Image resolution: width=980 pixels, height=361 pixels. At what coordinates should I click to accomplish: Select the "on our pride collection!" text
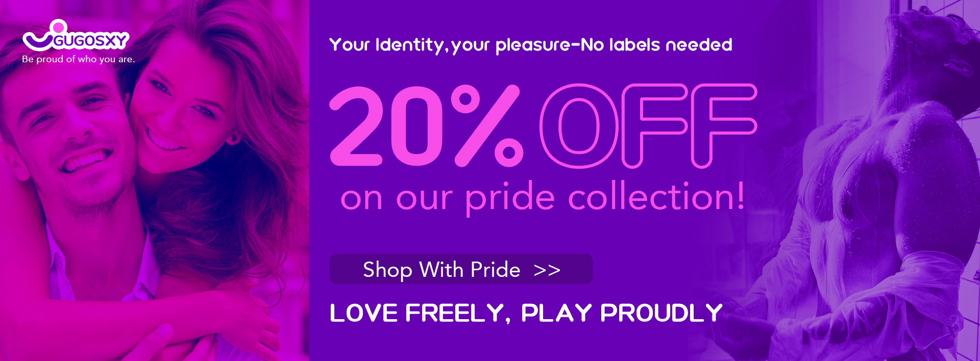542,198
